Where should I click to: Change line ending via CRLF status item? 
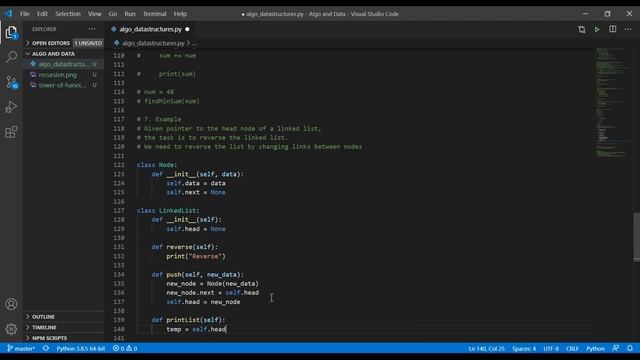[x=572, y=349]
